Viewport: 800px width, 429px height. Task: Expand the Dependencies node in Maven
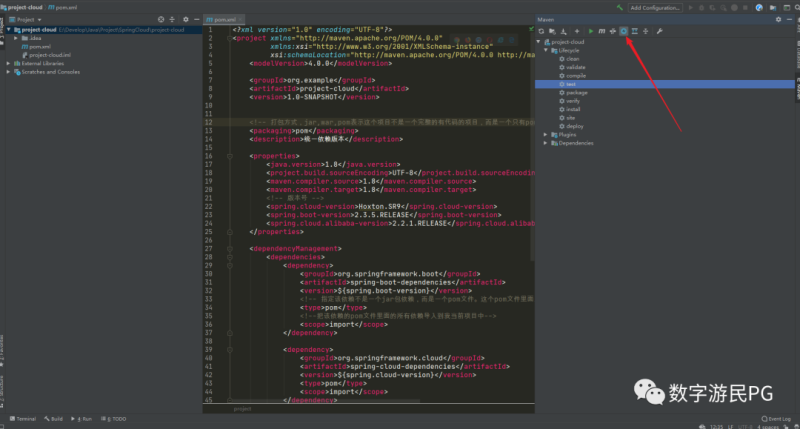click(547, 143)
